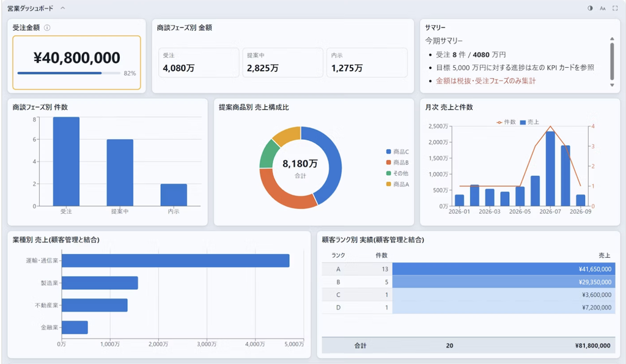The height and width of the screenshot is (364, 626).
Task: Click the 月次 売上と件数 panel title
Action: [x=449, y=107]
